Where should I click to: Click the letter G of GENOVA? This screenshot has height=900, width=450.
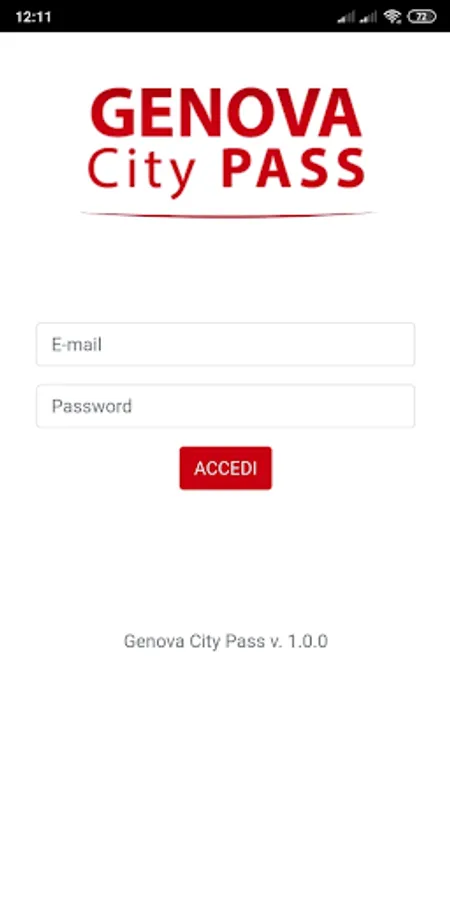tap(112, 113)
